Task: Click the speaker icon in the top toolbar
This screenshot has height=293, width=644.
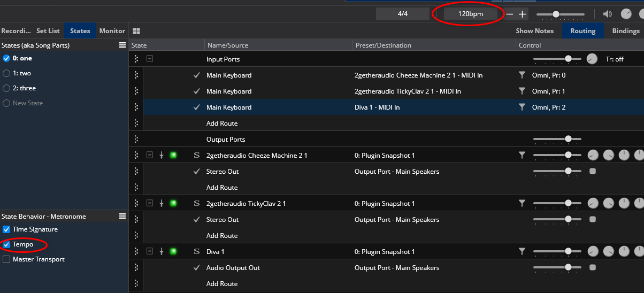Action: click(x=607, y=14)
